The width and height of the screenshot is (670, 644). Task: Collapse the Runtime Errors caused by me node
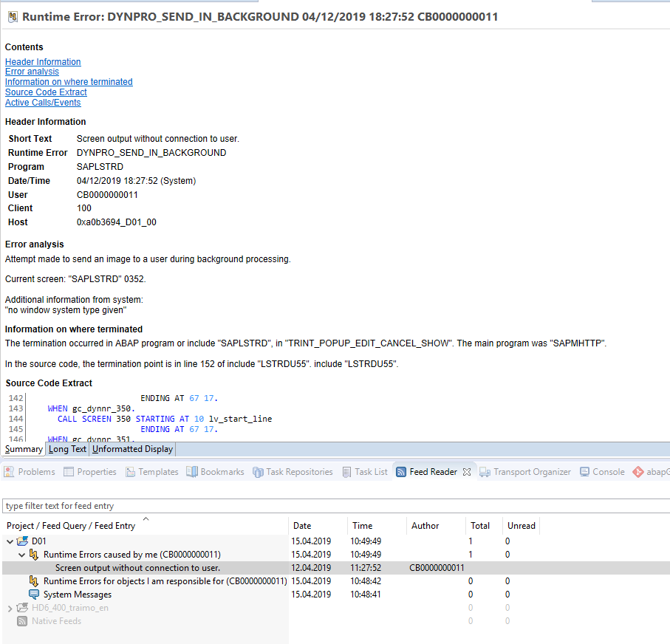(x=21, y=554)
